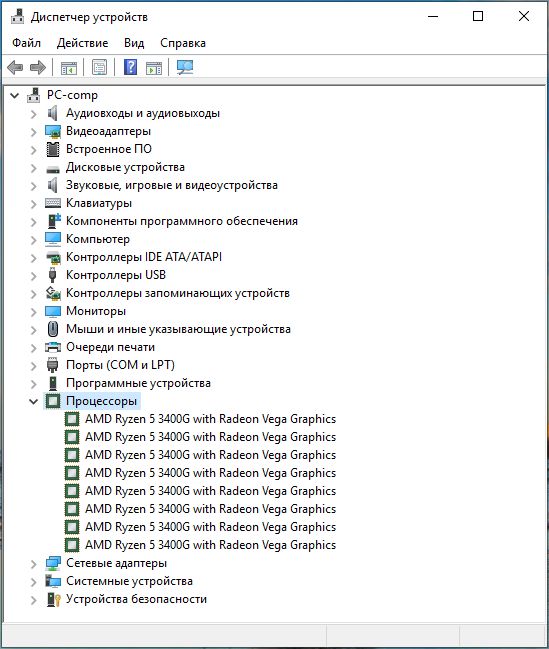Expand the Дисковые устройства category

coord(34,168)
